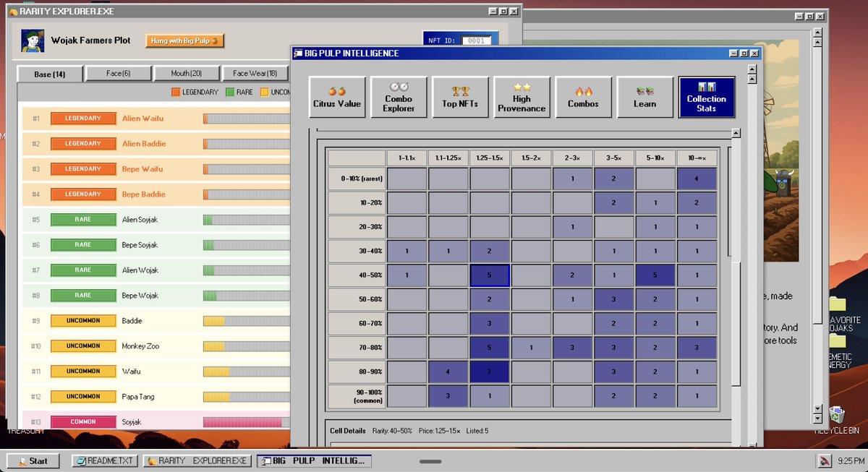
Task: Click the Bepe Baddie trait row
Action: click(156, 194)
